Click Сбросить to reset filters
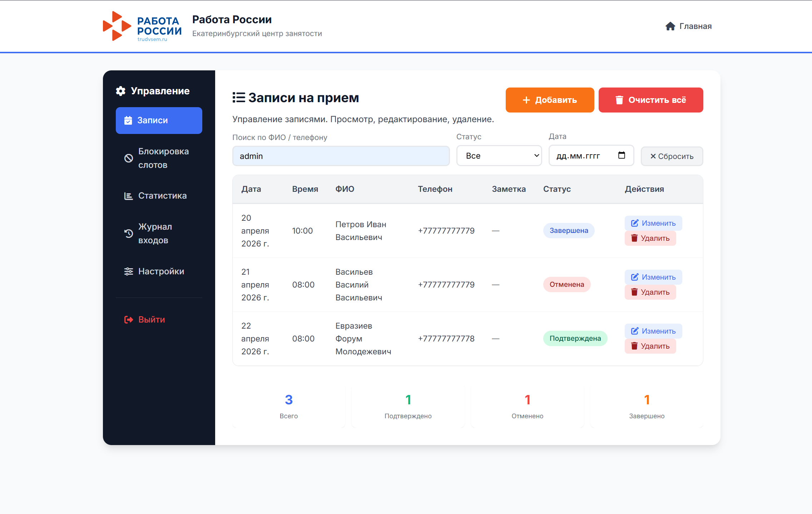The height and width of the screenshot is (514, 812). point(671,156)
